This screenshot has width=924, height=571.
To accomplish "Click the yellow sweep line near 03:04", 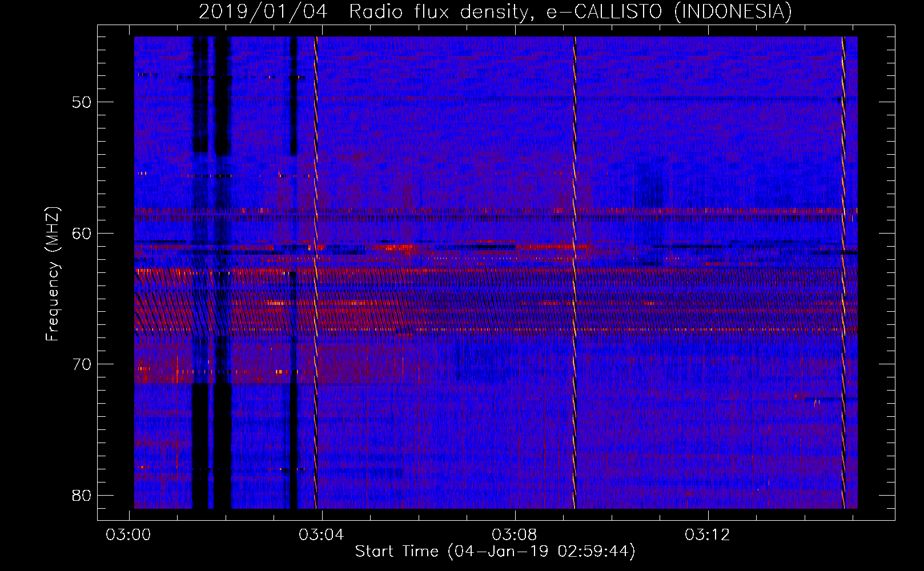I will tap(315, 272).
